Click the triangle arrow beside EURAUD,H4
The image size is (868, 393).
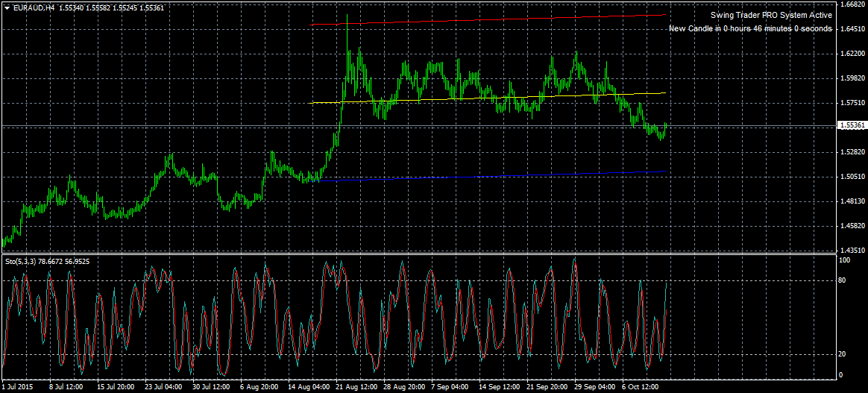click(x=6, y=7)
